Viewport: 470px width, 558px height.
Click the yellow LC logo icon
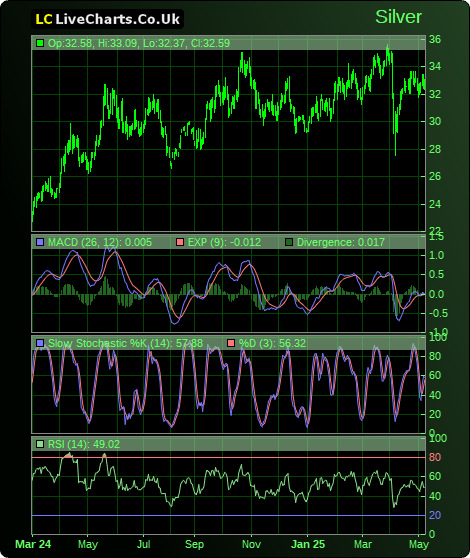click(x=44, y=19)
